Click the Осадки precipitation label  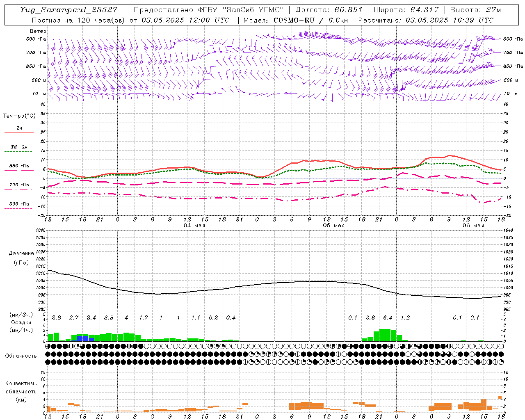21,322
